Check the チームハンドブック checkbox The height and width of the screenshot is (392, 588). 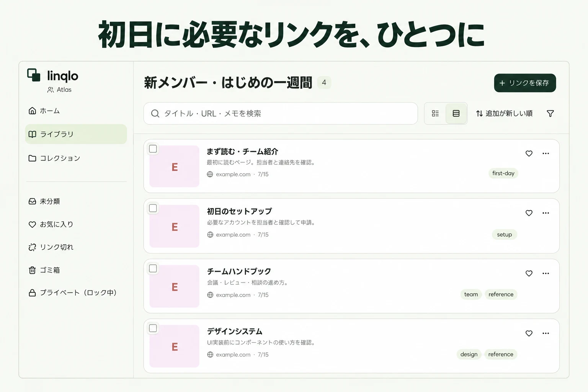[153, 269]
